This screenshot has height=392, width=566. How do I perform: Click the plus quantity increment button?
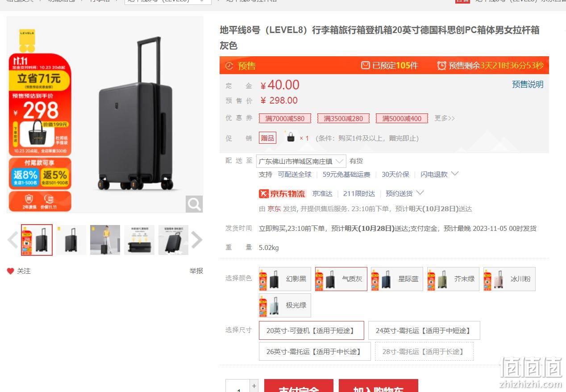click(254, 386)
